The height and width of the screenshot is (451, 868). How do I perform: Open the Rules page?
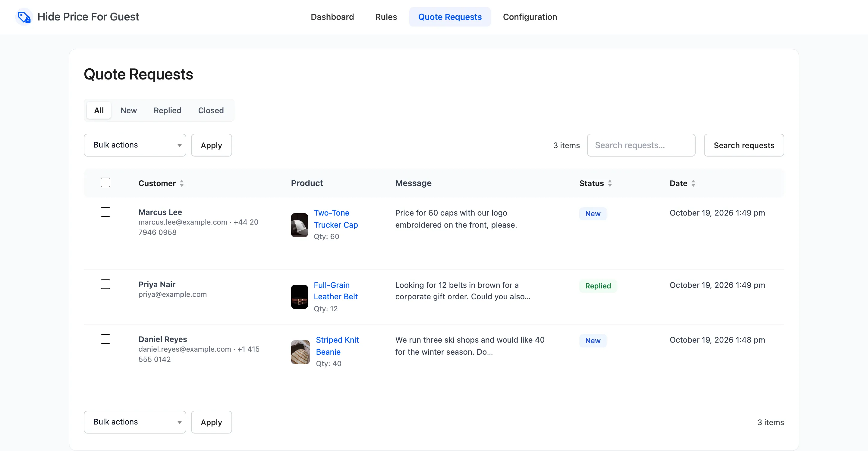(386, 17)
